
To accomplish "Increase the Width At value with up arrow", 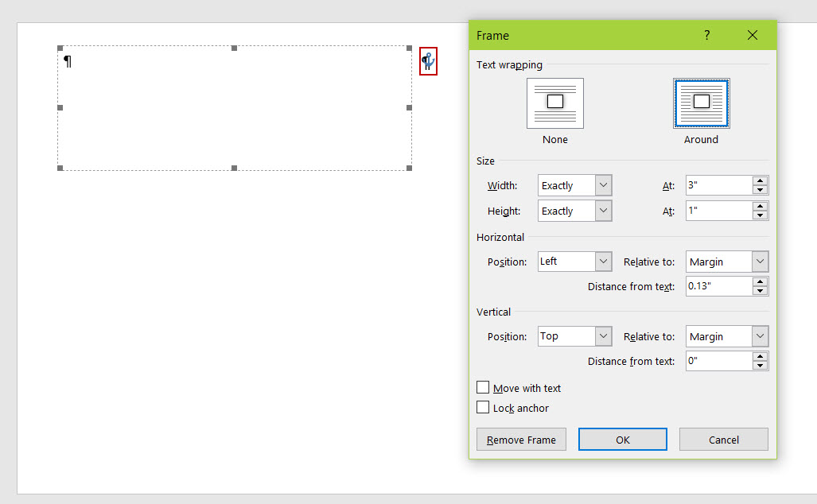I will point(761,180).
